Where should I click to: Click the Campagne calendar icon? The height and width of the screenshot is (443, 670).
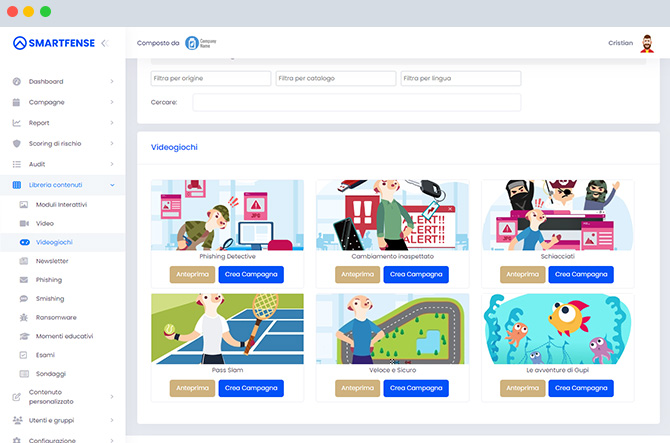coord(16,102)
